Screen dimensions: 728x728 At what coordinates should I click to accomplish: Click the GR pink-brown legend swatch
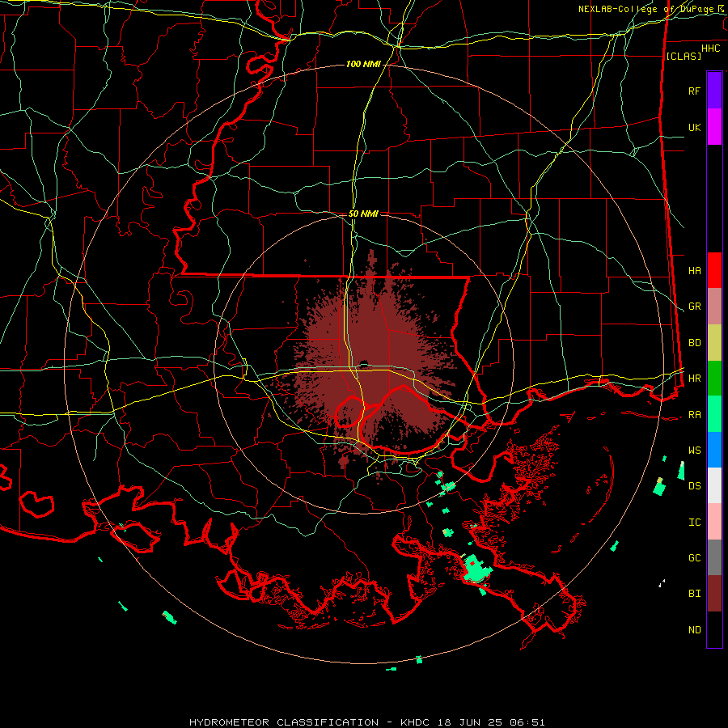(x=714, y=307)
